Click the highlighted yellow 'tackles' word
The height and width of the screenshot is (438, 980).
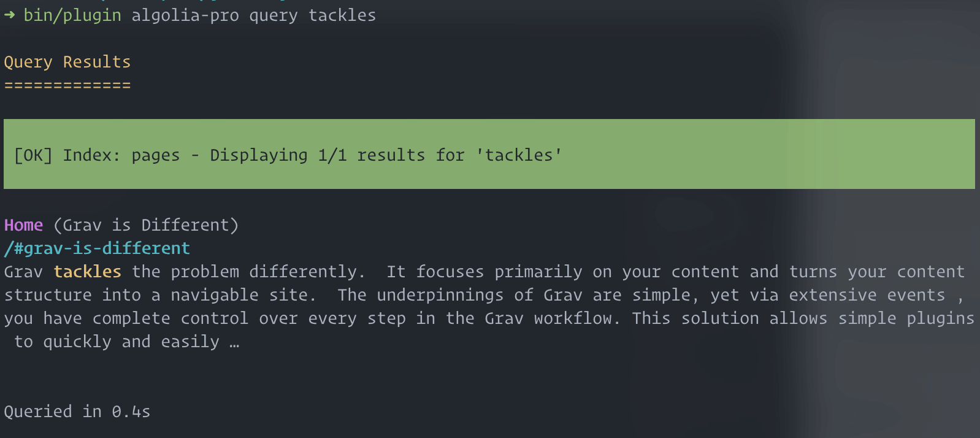[x=87, y=272]
